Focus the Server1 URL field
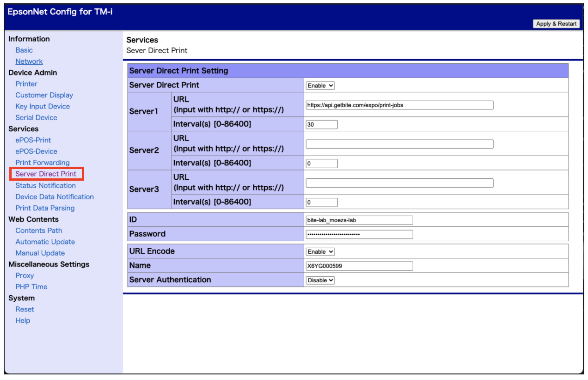Image resolution: width=588 pixels, height=380 pixels. click(x=400, y=105)
